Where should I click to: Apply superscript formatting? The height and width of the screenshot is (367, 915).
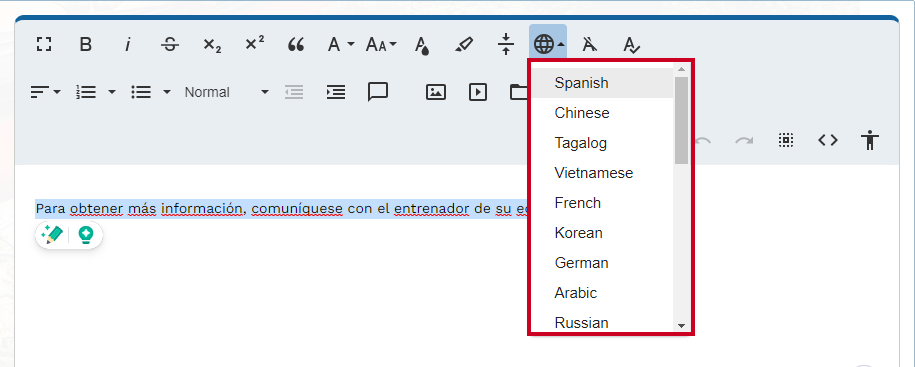pyautogui.click(x=254, y=44)
